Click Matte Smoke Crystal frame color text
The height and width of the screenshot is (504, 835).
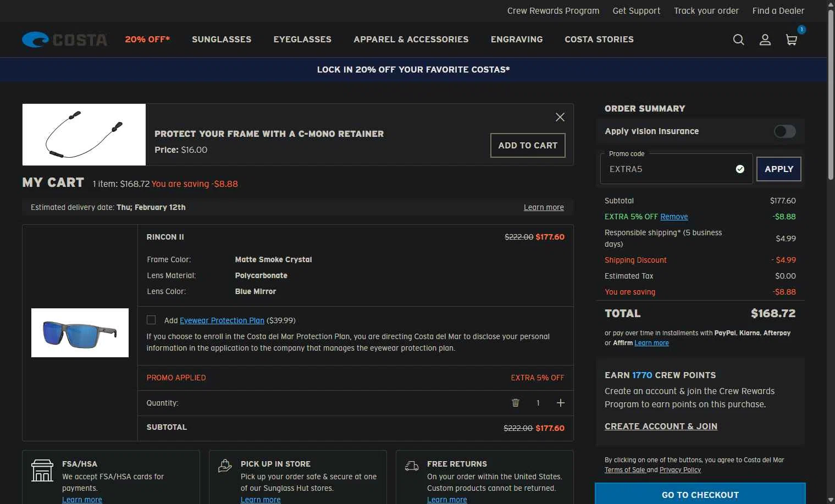[273, 259]
